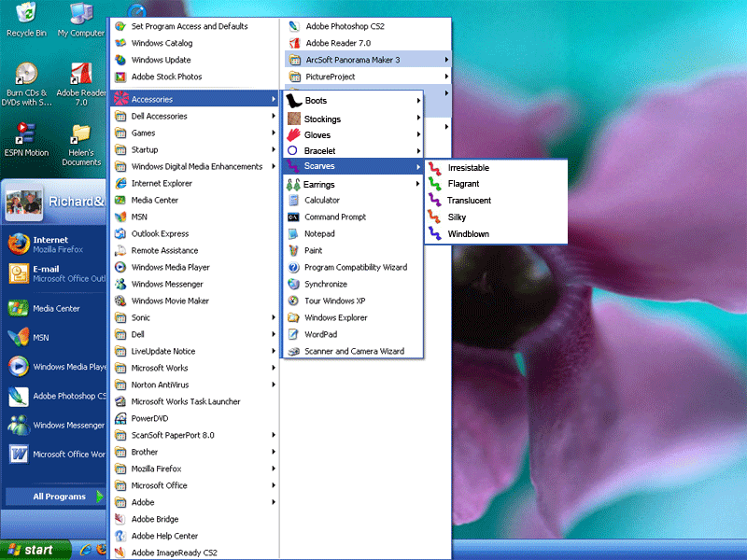747x560 pixels.
Task: Select ArcSoft Panorama Maker 3 menu item
Action: click(368, 60)
